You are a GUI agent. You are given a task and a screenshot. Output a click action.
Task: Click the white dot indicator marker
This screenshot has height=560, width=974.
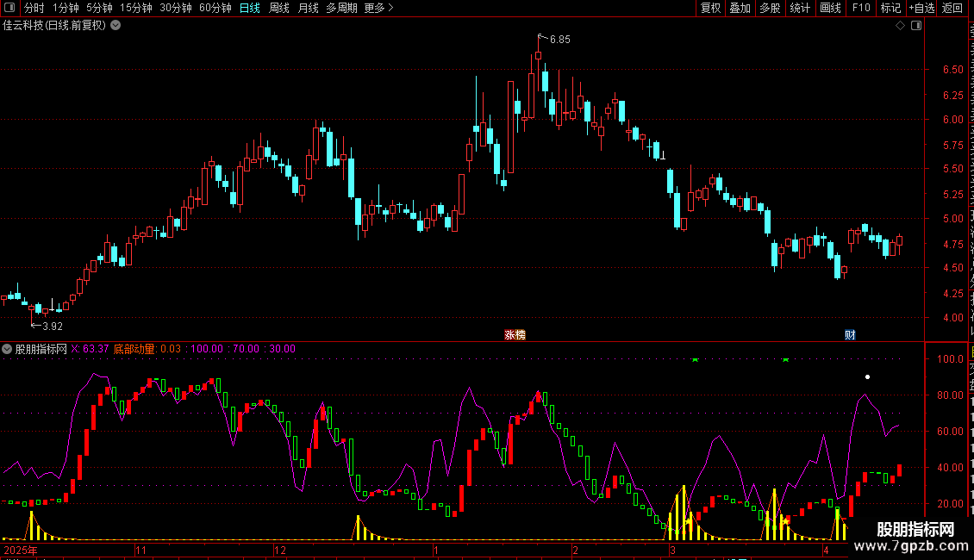tap(868, 376)
